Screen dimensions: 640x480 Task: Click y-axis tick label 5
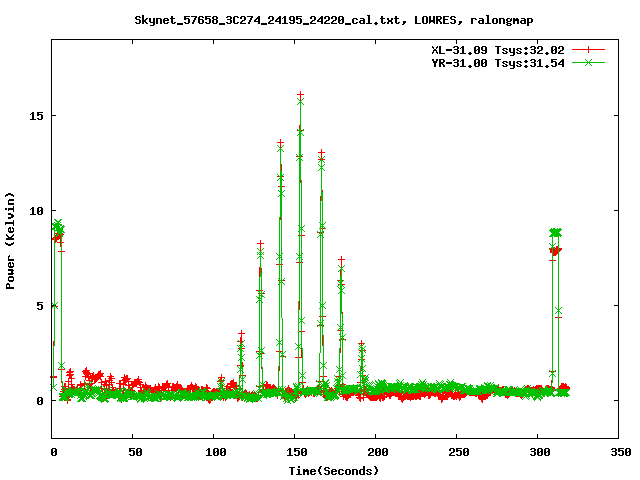click(x=40, y=306)
